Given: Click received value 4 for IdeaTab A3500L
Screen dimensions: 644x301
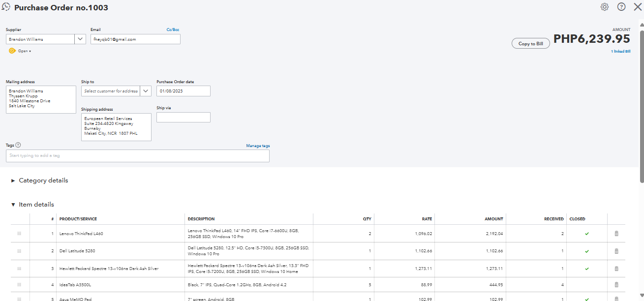Looking at the screenshot, I should (536, 285).
